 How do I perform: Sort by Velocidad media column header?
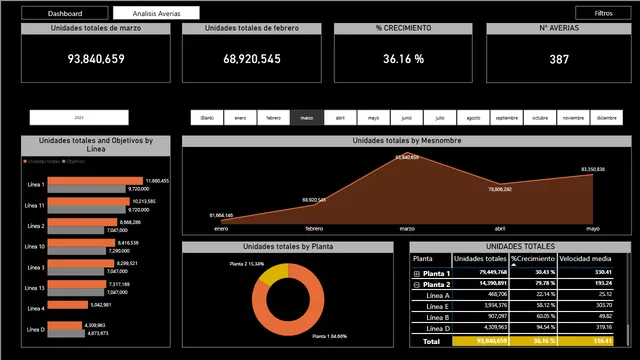(585, 258)
